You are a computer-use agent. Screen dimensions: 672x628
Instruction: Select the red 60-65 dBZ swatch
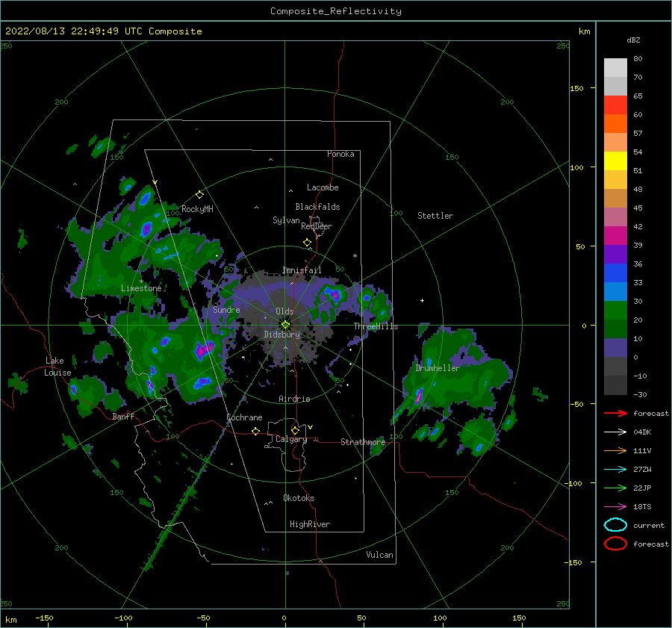coord(615,105)
